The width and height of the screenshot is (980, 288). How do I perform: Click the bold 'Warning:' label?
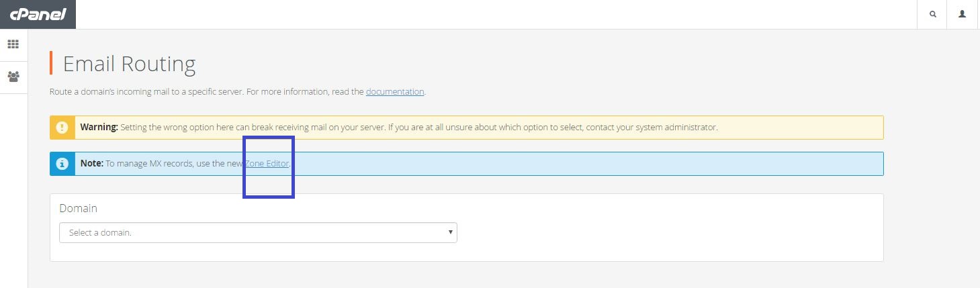point(99,127)
